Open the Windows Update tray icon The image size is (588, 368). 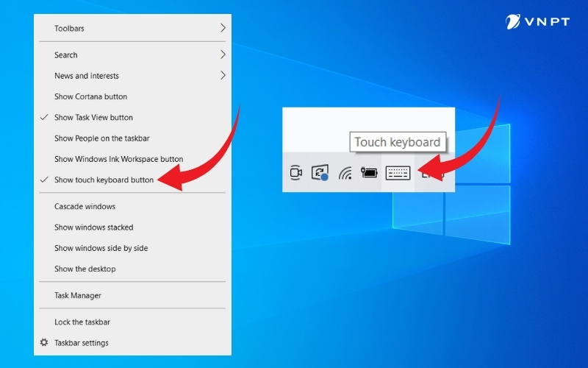point(320,174)
